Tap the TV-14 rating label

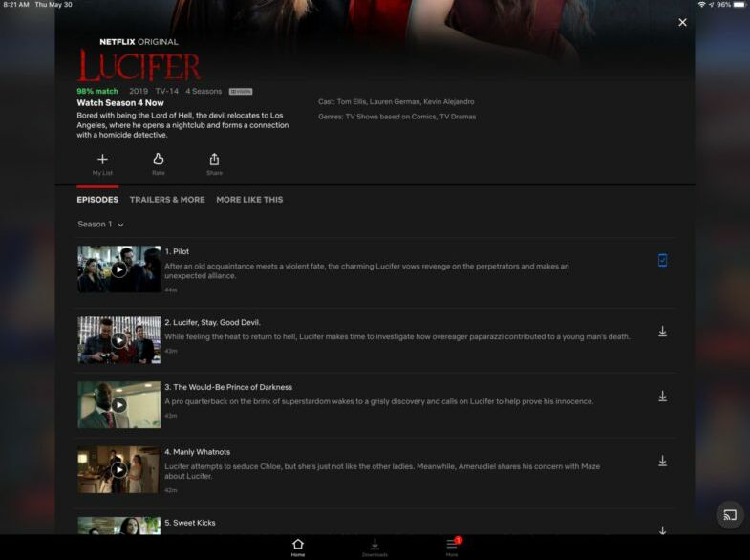click(x=166, y=91)
